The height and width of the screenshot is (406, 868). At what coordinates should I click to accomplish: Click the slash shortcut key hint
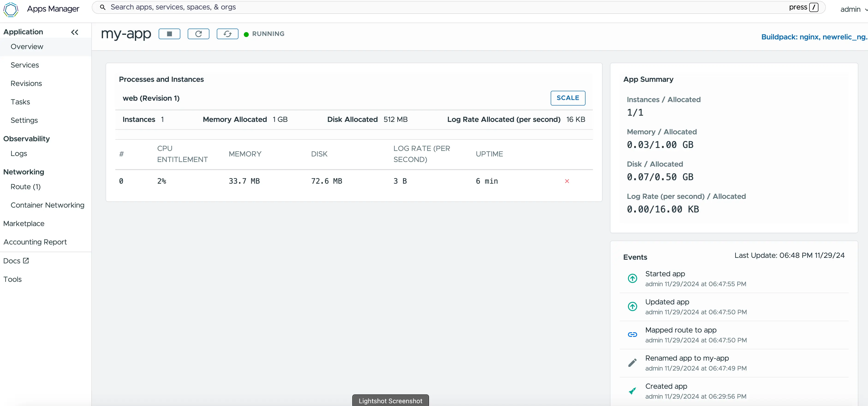(813, 7)
